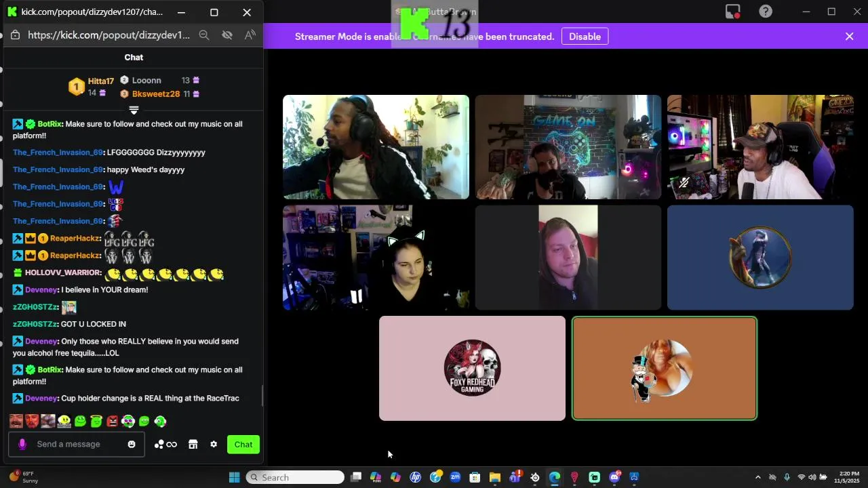Screen dimensions: 868x488
Task: Insert the yellow smiley DJ emote
Action: coord(64,422)
